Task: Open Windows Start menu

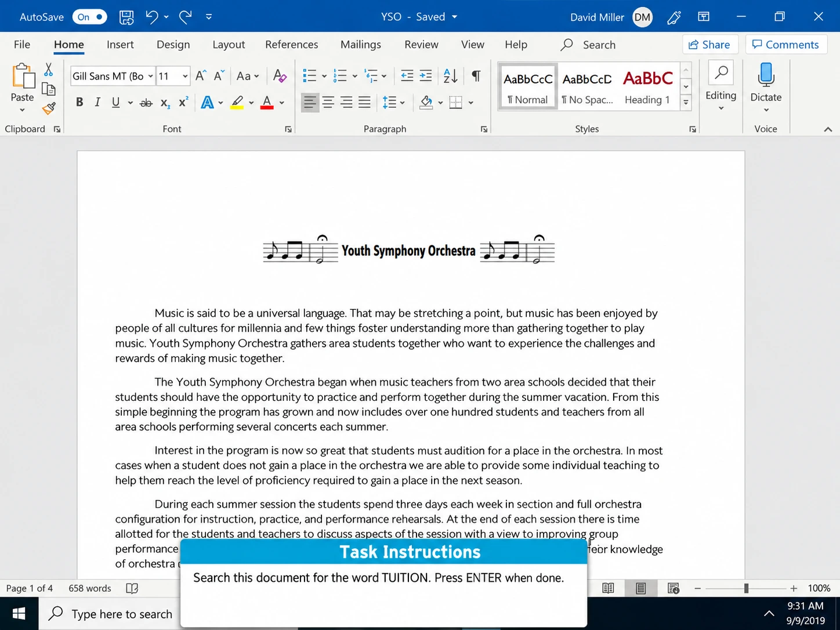Action: click(x=19, y=614)
